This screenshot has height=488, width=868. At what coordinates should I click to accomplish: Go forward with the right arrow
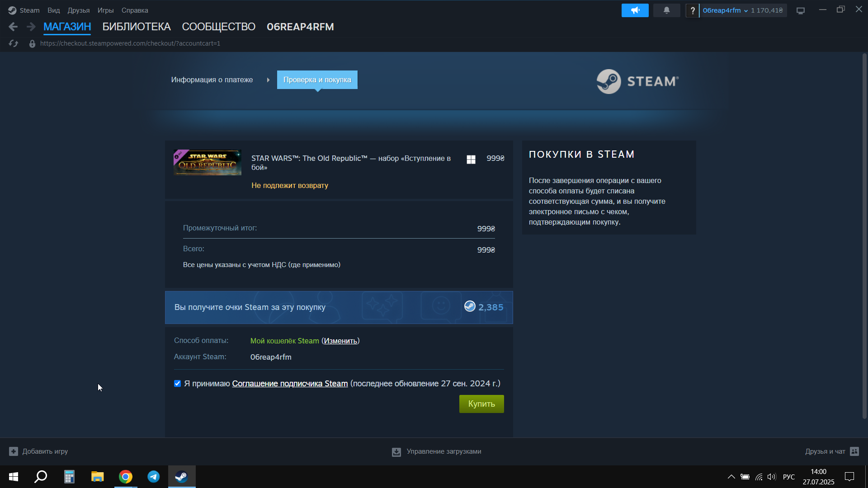[x=31, y=27]
